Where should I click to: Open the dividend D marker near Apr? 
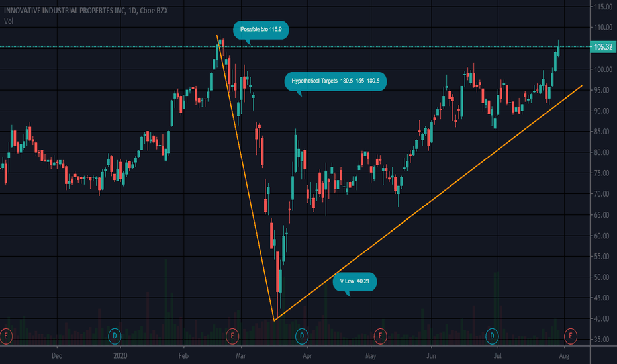[x=302, y=336]
